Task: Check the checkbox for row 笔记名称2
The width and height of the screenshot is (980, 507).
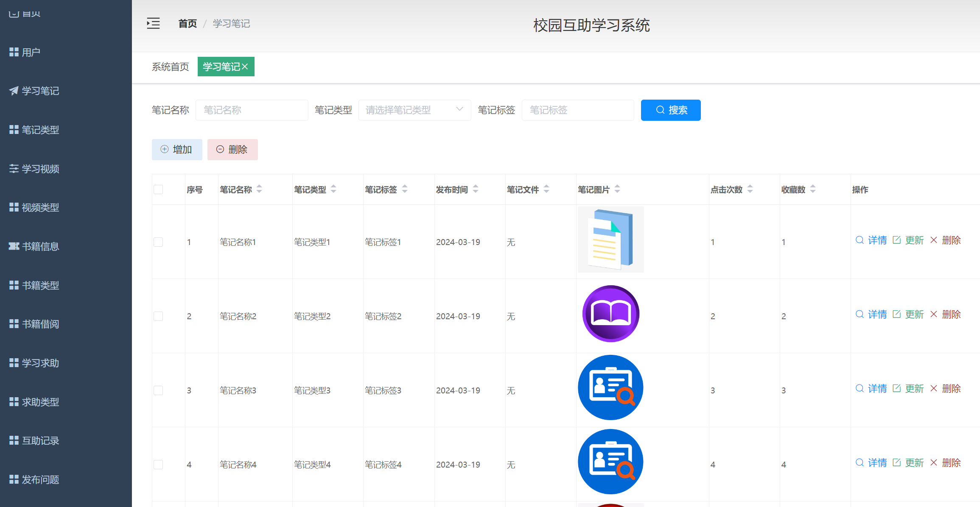Action: 158,316
